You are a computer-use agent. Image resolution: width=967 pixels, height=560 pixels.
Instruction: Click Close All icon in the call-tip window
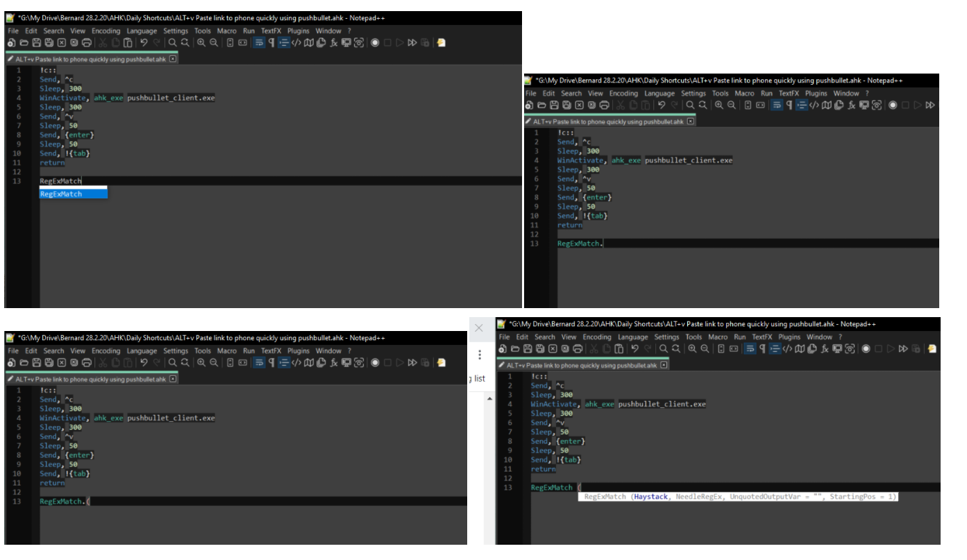(x=565, y=348)
